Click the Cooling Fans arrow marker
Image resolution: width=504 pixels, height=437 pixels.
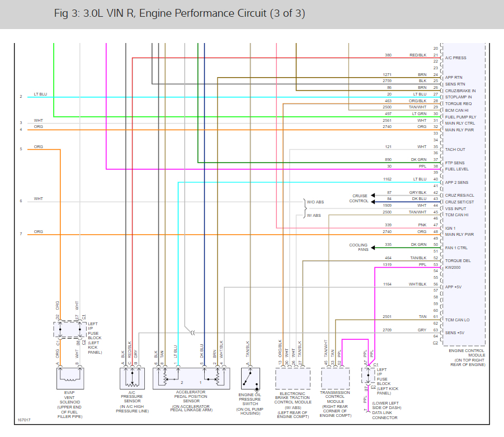(373, 248)
